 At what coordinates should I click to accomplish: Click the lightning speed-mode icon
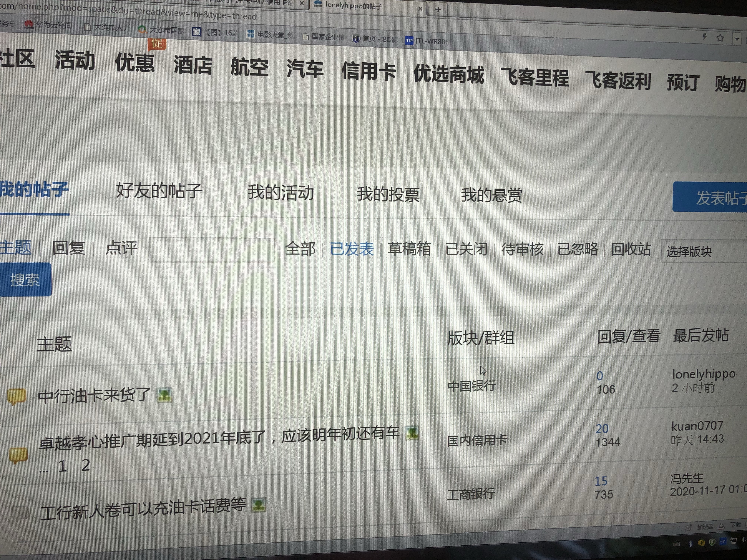tap(704, 37)
